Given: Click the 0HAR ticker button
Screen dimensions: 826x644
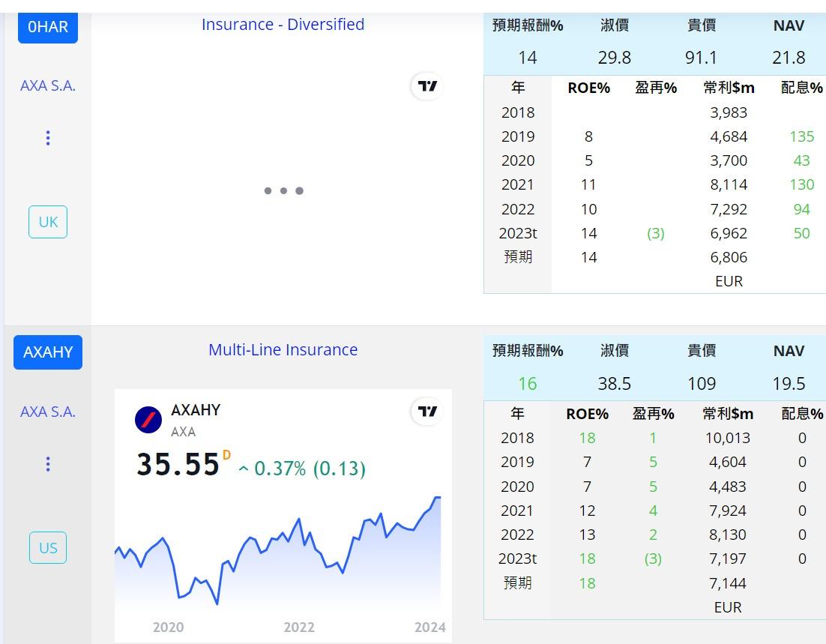Looking at the screenshot, I should 48,27.
